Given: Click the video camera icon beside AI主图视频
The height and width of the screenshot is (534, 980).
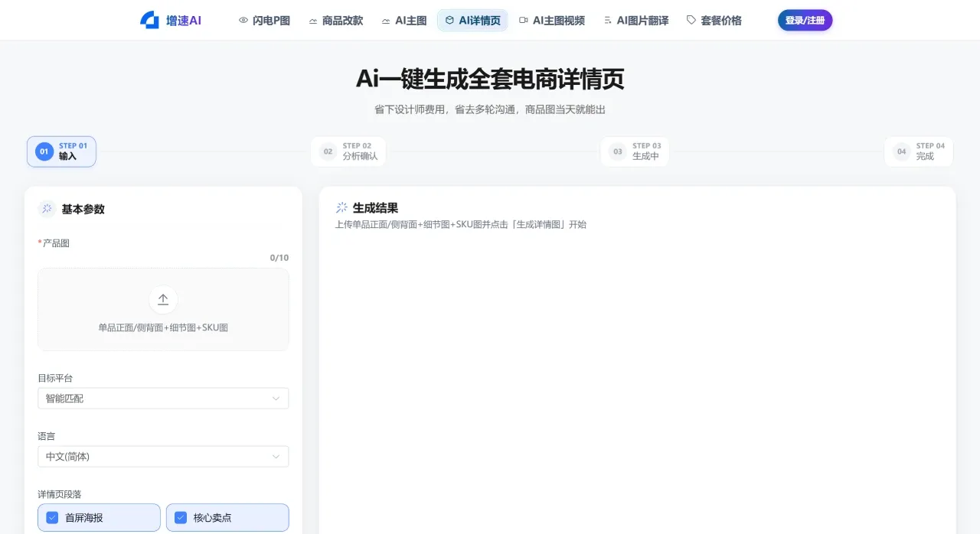Looking at the screenshot, I should point(524,21).
